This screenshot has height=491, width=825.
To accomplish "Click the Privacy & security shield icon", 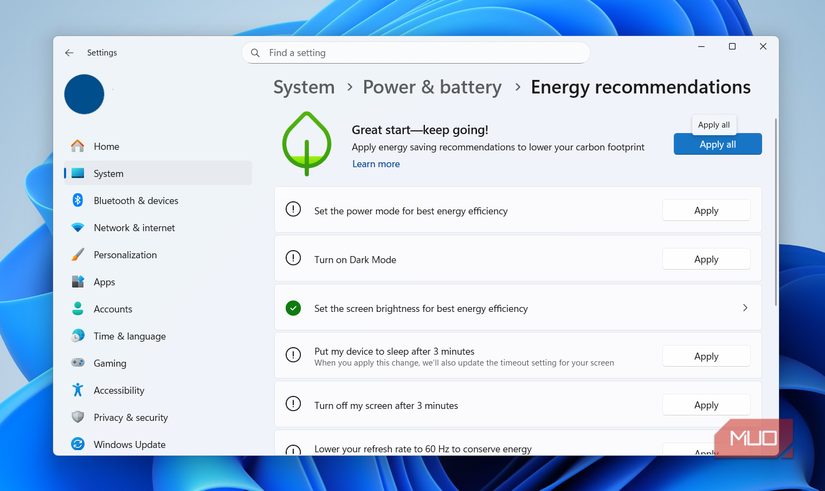I will pos(78,417).
